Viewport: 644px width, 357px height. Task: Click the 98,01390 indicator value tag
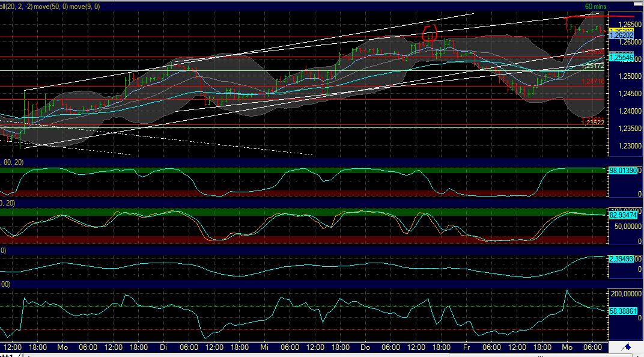click(x=623, y=171)
